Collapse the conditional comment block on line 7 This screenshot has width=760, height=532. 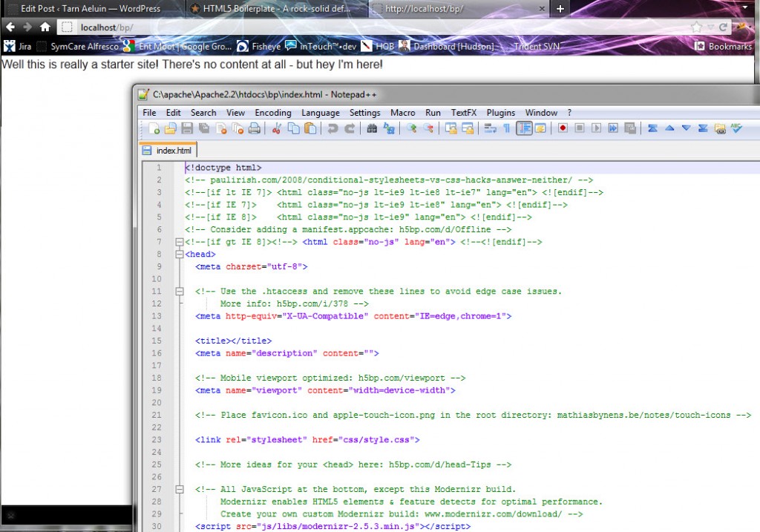point(179,242)
